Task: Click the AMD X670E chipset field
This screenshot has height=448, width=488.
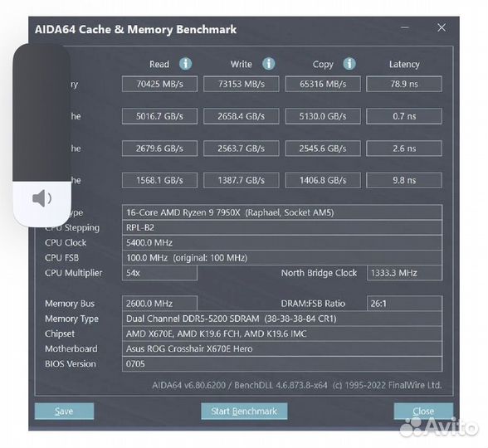Action: point(282,334)
